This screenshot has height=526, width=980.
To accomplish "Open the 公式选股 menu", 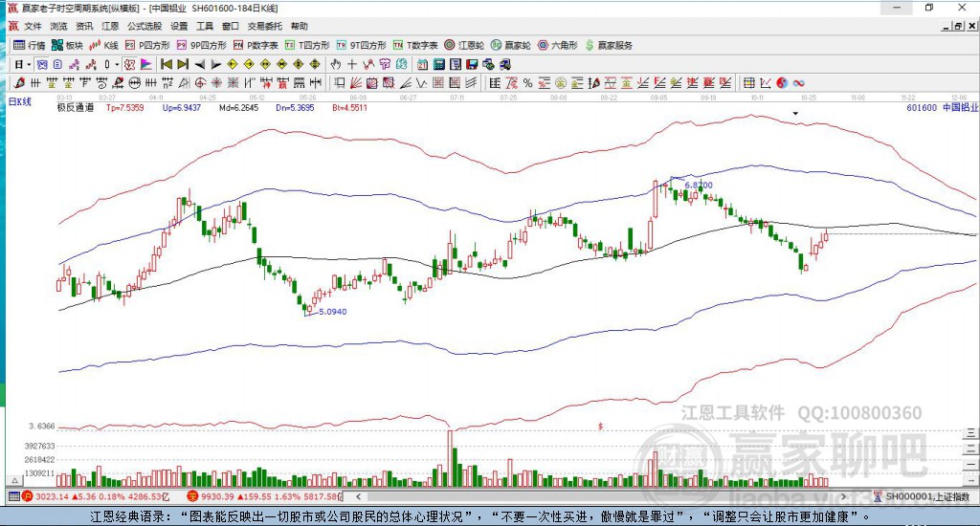I will click(145, 26).
